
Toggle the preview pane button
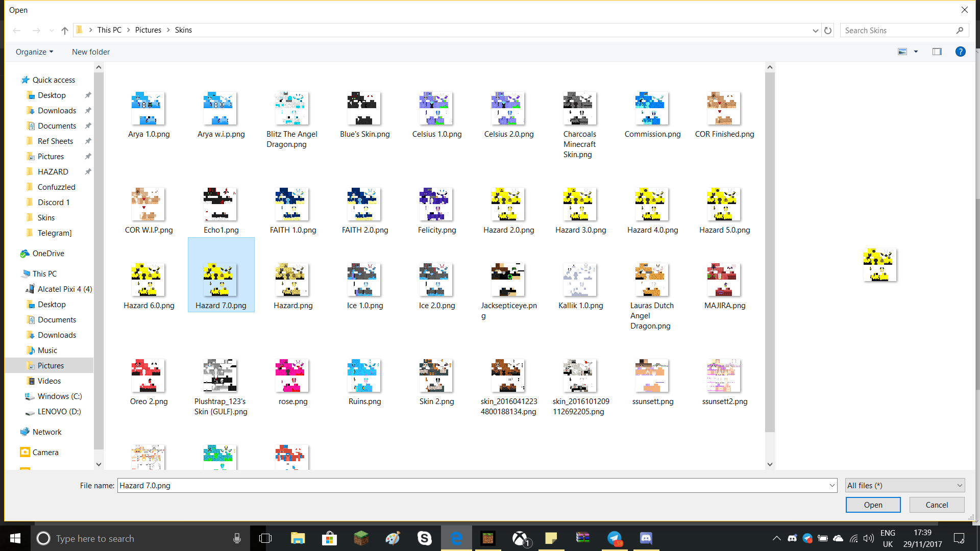(937, 52)
